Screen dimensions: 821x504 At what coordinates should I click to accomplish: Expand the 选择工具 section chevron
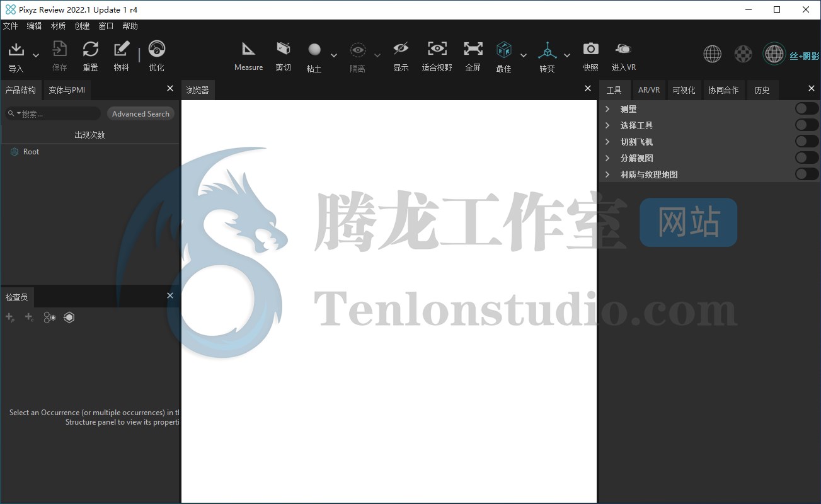[x=607, y=125]
